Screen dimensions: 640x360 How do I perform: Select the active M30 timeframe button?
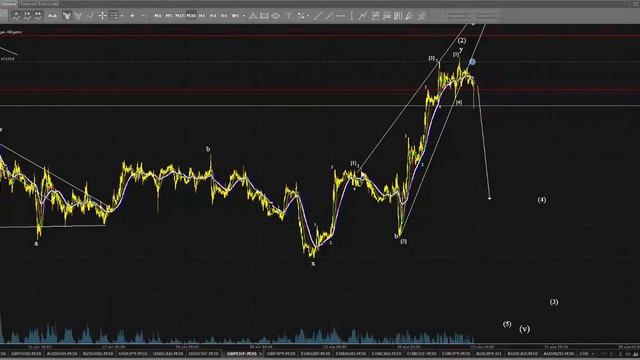pyautogui.click(x=191, y=16)
